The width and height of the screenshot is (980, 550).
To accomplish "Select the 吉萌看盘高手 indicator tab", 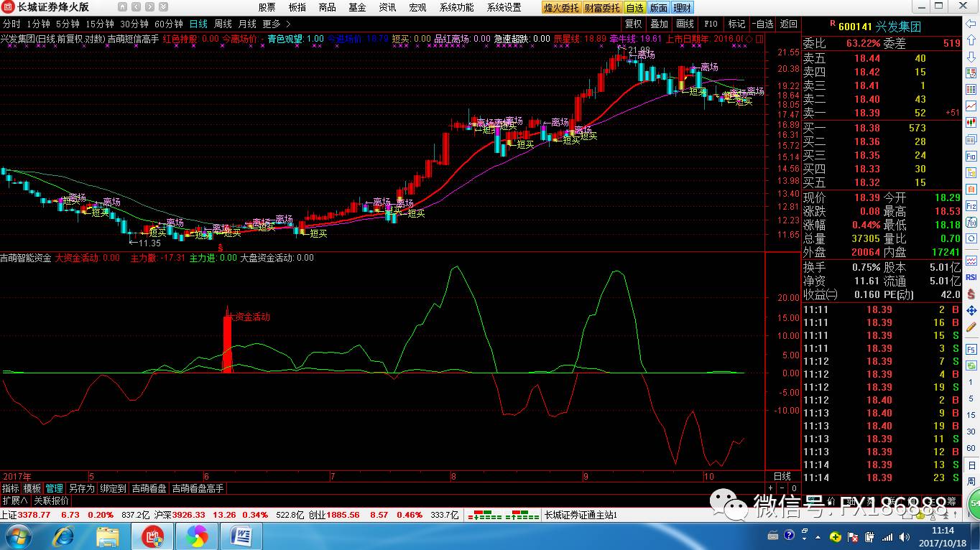I will pyautogui.click(x=198, y=488).
